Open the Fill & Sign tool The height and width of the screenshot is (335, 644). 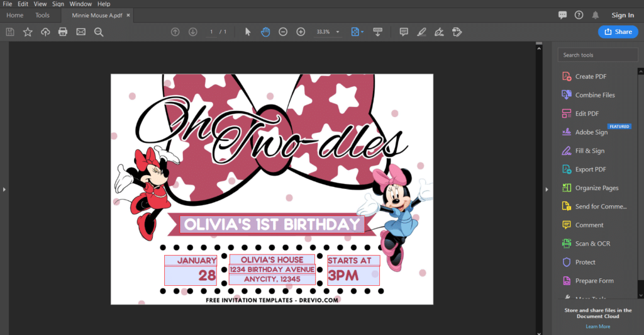tap(589, 151)
